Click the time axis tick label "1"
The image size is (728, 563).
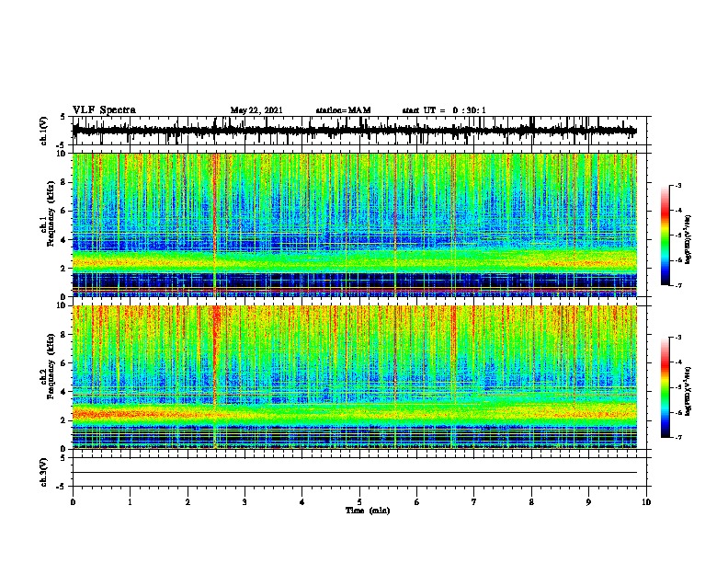[x=131, y=502]
